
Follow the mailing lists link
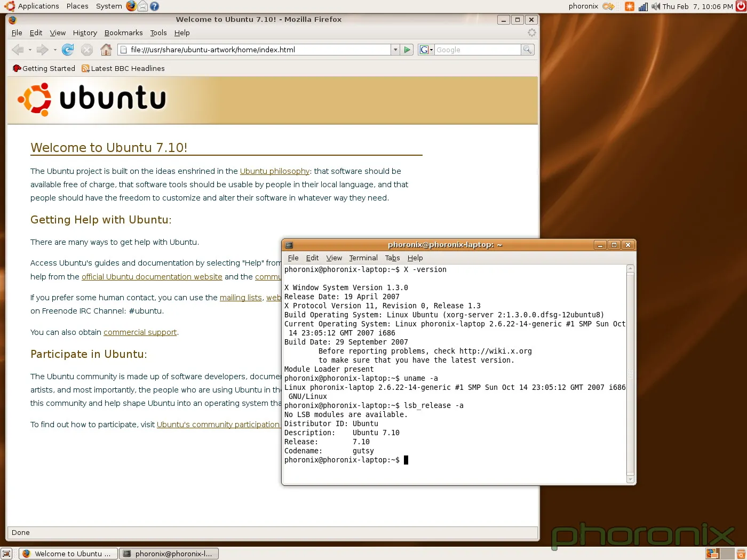pos(241,298)
